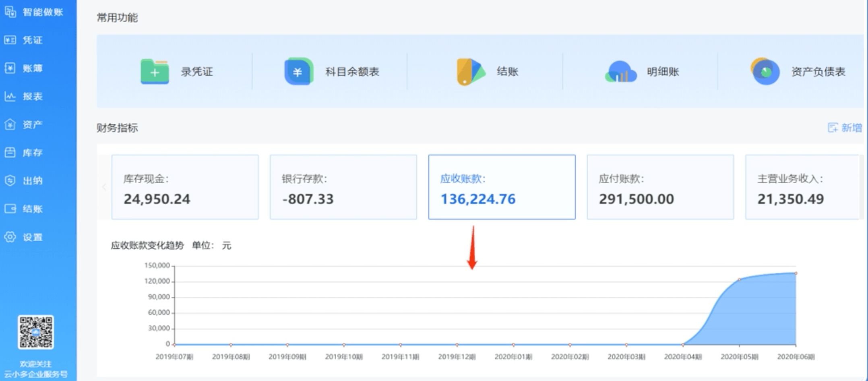The width and height of the screenshot is (868, 381).
Task: Click the 出纳 shield icon in sidebar
Action: tap(10, 180)
